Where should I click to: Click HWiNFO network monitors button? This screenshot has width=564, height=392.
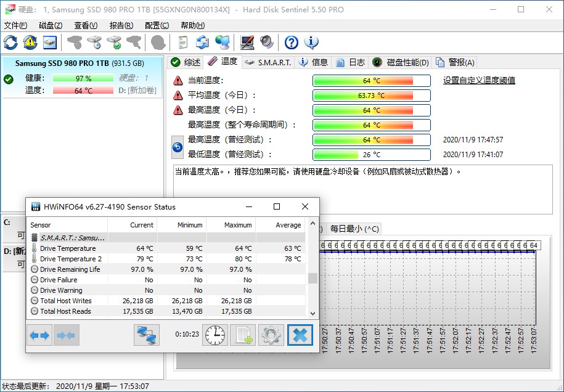[x=147, y=335]
